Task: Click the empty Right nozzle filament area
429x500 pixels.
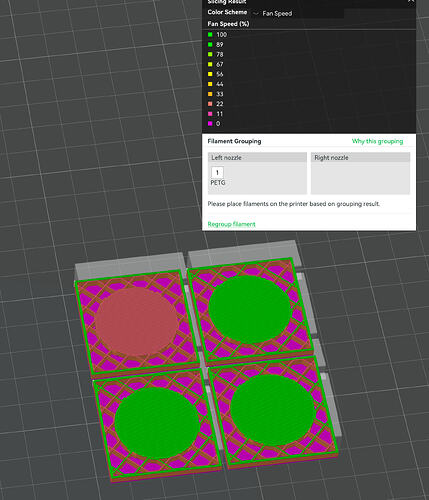Action: tap(360, 178)
